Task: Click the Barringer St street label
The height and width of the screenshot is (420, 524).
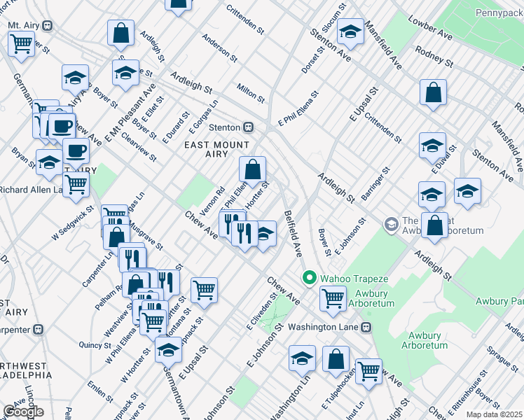Action: pyautogui.click(x=375, y=183)
